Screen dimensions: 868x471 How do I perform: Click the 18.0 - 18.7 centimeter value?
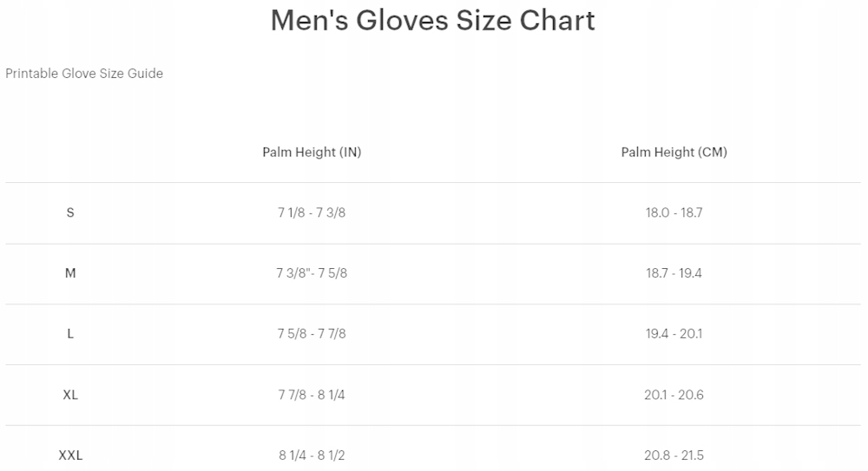tap(674, 213)
